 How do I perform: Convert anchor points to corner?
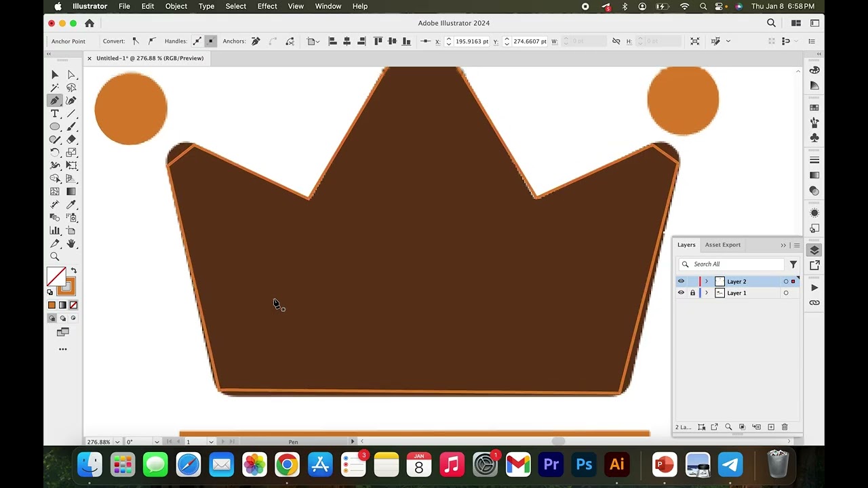click(136, 41)
